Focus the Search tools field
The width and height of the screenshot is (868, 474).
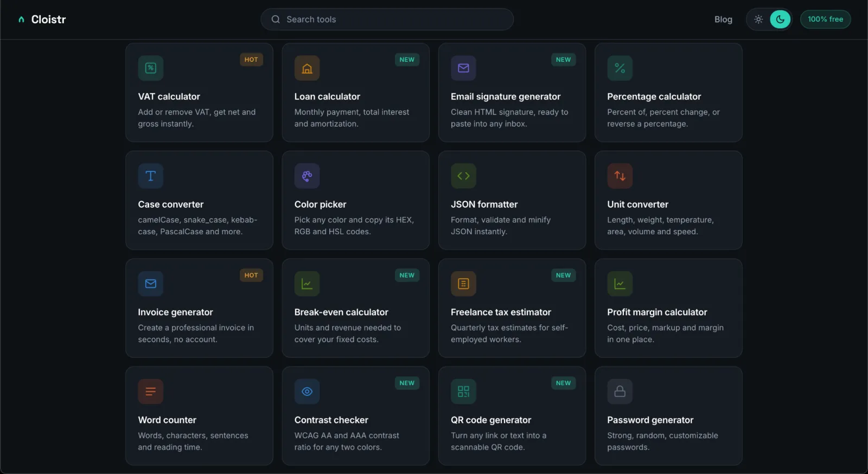[387, 20]
